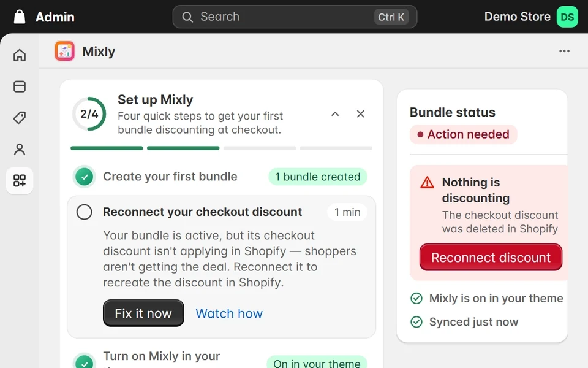Open the three-dot more actions menu
588x368 pixels.
(564, 51)
